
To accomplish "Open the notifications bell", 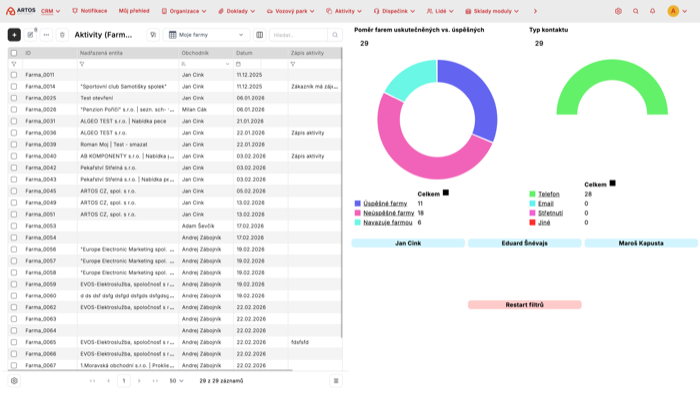I will pos(653,11).
